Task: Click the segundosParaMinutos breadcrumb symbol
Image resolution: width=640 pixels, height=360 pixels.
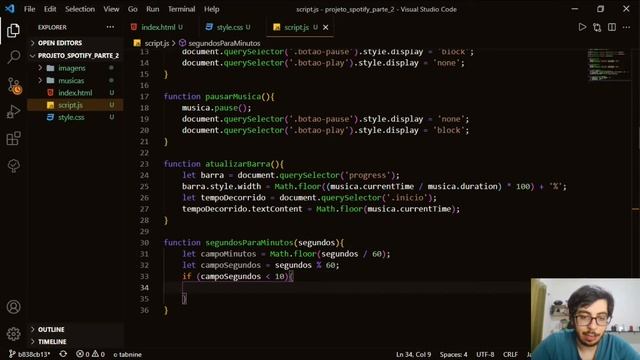Action: pyautogui.click(x=219, y=43)
